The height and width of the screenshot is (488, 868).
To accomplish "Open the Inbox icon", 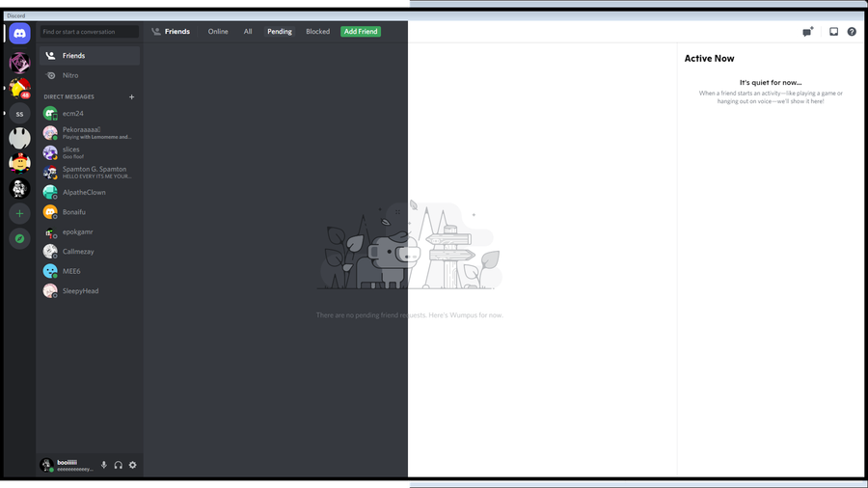I will 833,32.
